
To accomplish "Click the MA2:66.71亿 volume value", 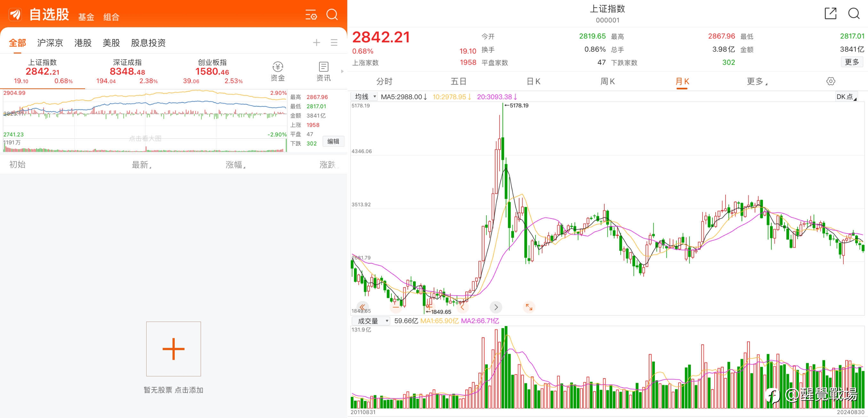I will coord(480,321).
